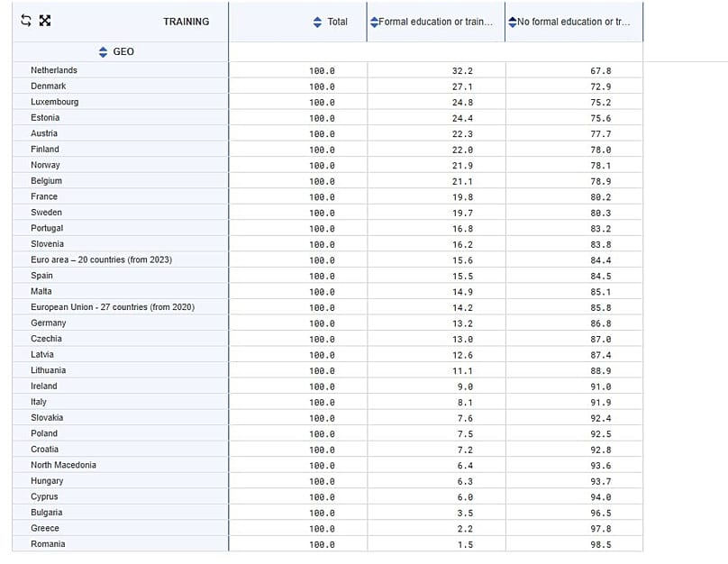Select the Denmark row label
The image size is (728, 564).
click(49, 86)
